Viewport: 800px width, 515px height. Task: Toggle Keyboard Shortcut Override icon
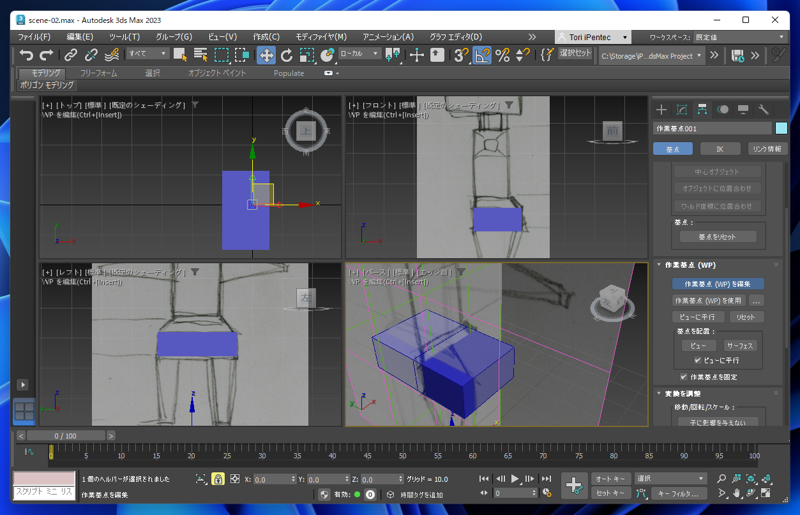(x=437, y=55)
